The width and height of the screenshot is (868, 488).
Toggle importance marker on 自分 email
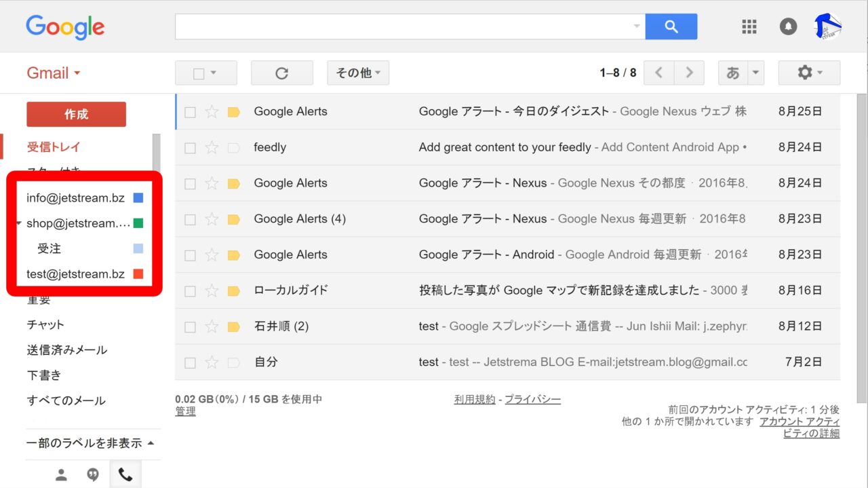pos(233,362)
